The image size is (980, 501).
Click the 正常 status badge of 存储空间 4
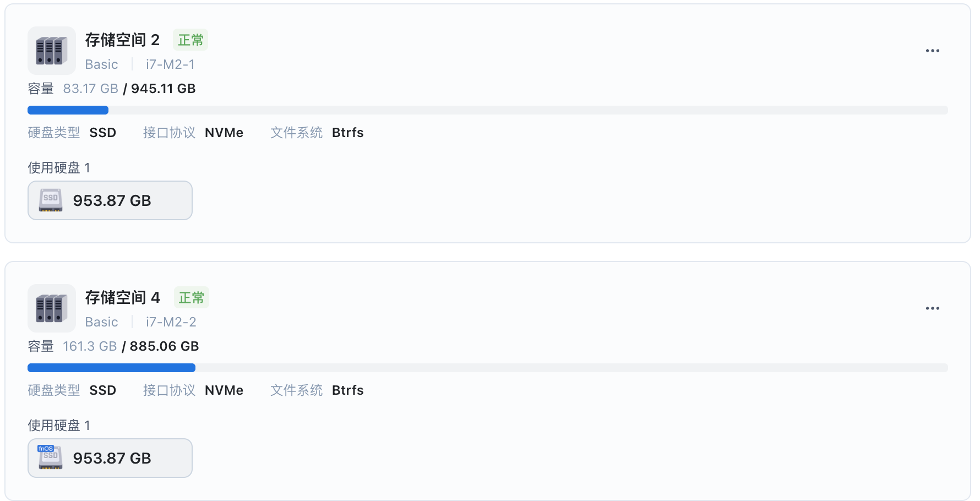coord(191,298)
